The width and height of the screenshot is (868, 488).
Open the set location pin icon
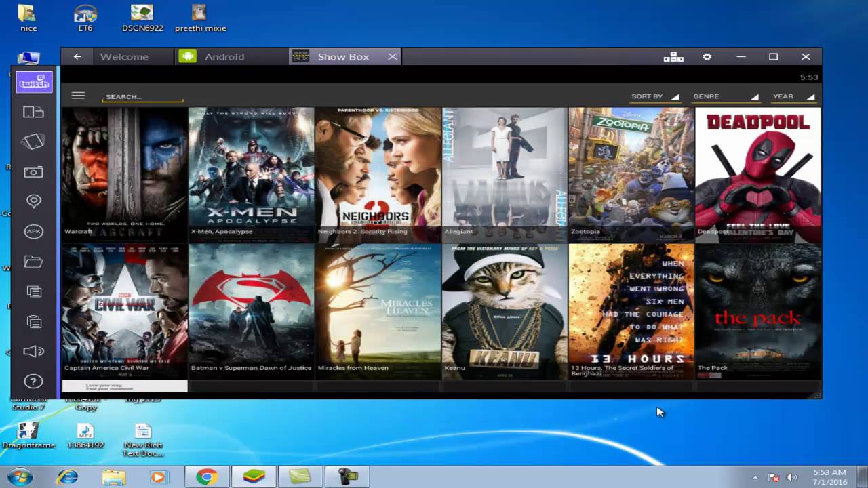click(34, 201)
